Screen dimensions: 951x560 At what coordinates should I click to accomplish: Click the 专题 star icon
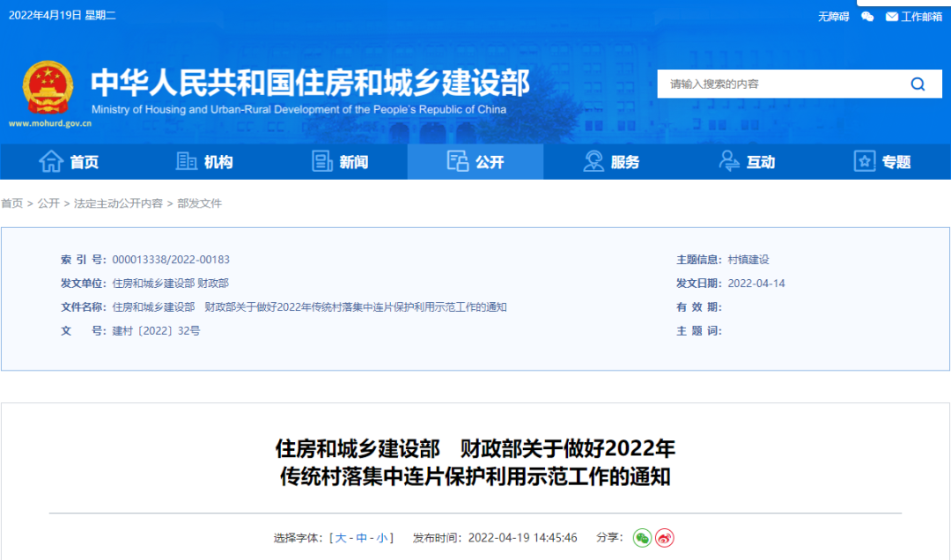tap(865, 161)
